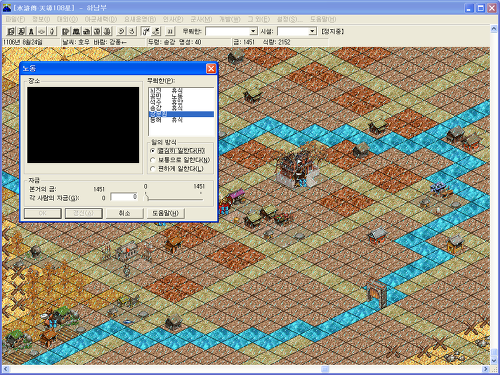
Task: Click toolbar icon just left of pause button
Action: pos(156,31)
